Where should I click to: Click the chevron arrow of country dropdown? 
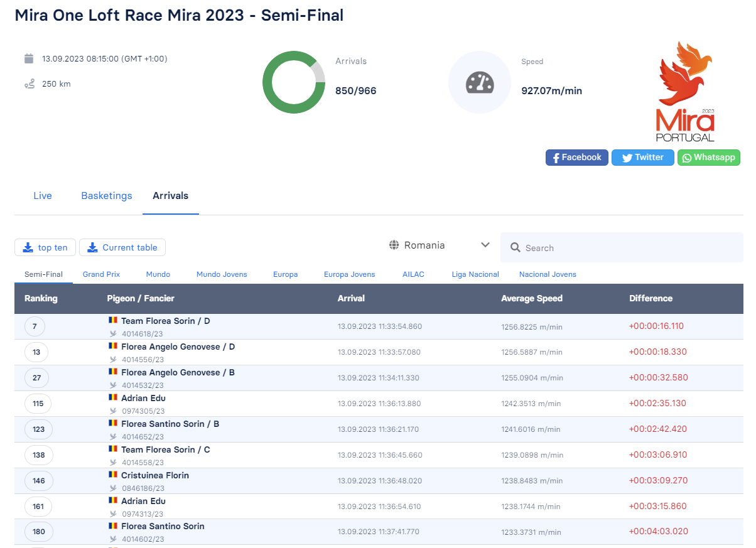[x=485, y=245]
